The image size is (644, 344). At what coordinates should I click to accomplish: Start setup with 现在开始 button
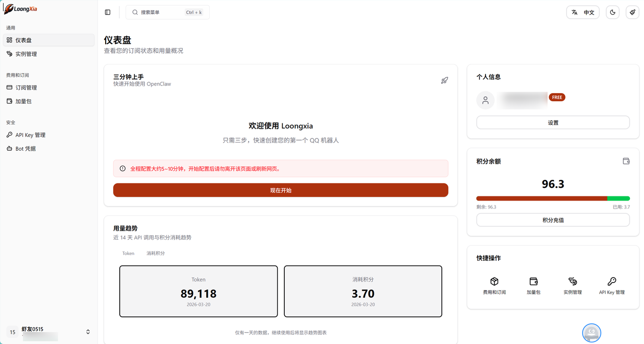(281, 190)
